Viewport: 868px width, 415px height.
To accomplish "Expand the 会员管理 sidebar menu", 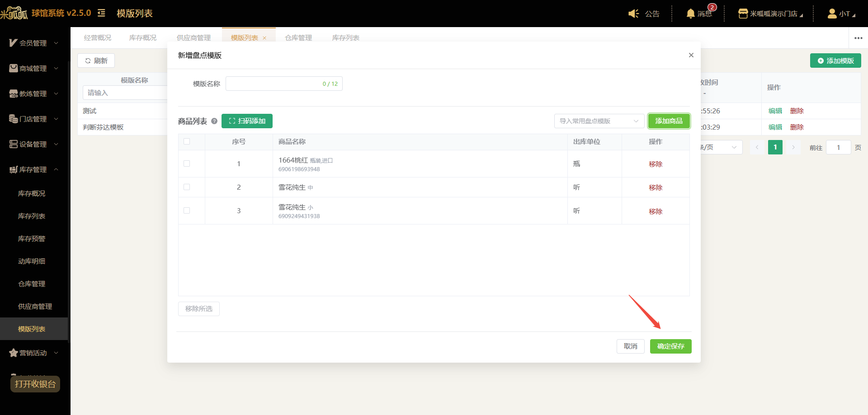I will click(x=35, y=43).
